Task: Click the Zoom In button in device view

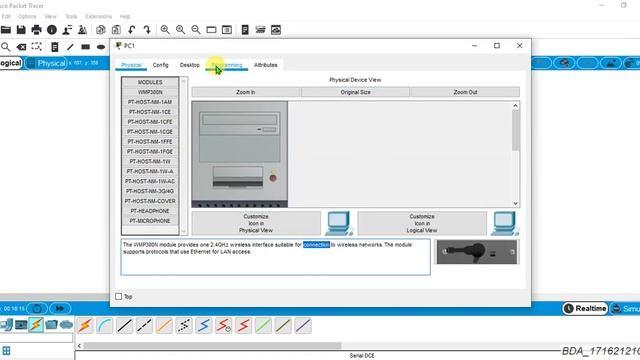Action: click(246, 92)
